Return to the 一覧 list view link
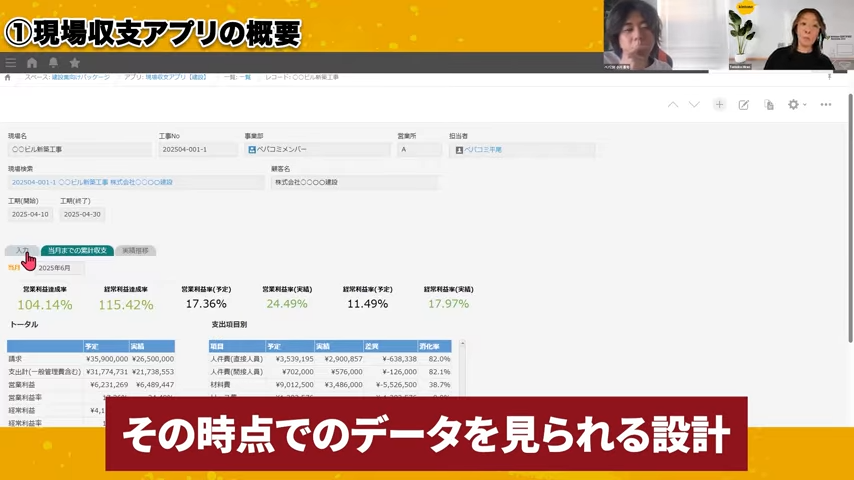Image resolution: width=854 pixels, height=480 pixels. point(245,77)
